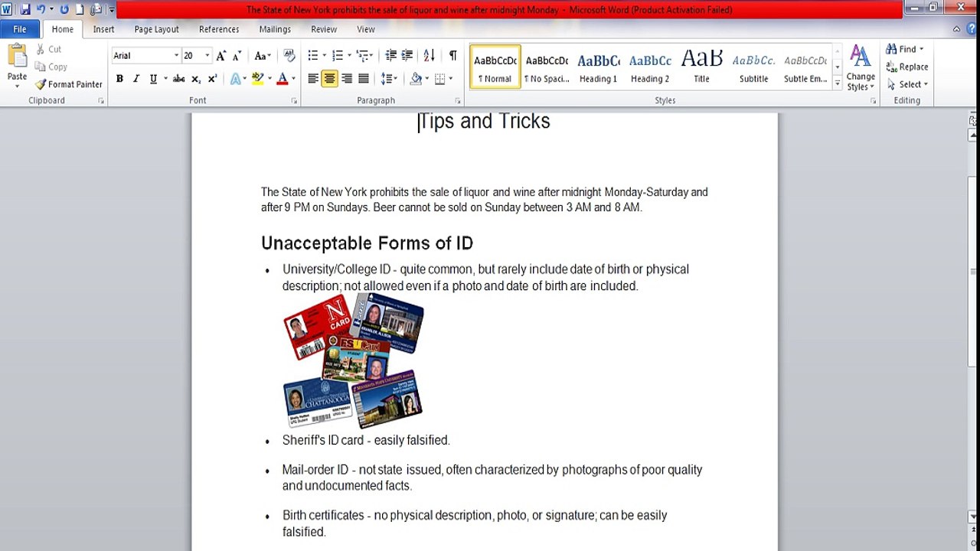Switch to the Mailings tab
This screenshot has width=980, height=551.
point(275,29)
